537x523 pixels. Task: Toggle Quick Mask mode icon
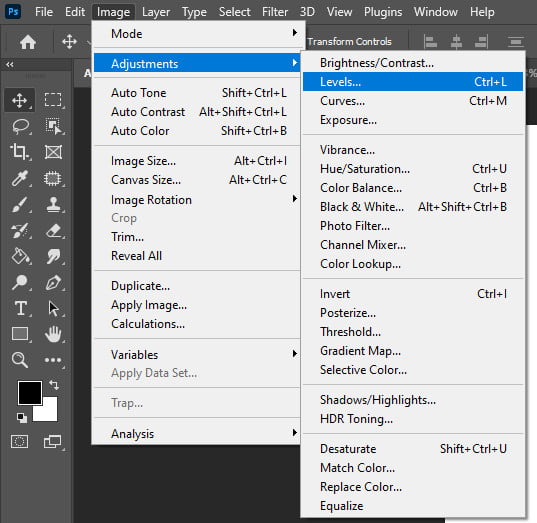[x=20, y=441]
